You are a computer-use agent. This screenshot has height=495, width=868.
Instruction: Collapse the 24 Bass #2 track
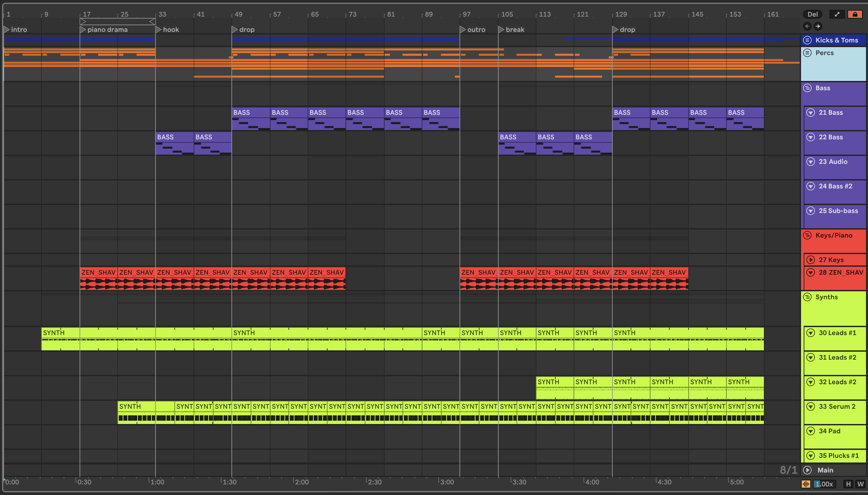811,186
